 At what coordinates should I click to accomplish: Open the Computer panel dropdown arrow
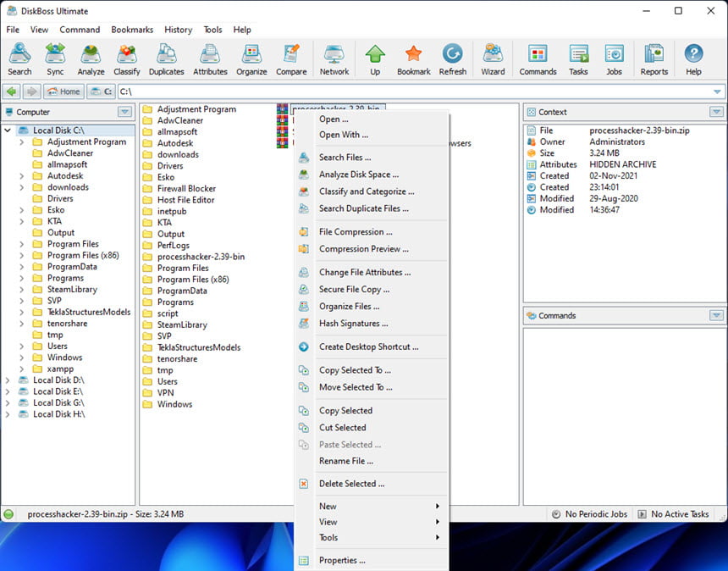click(x=124, y=112)
